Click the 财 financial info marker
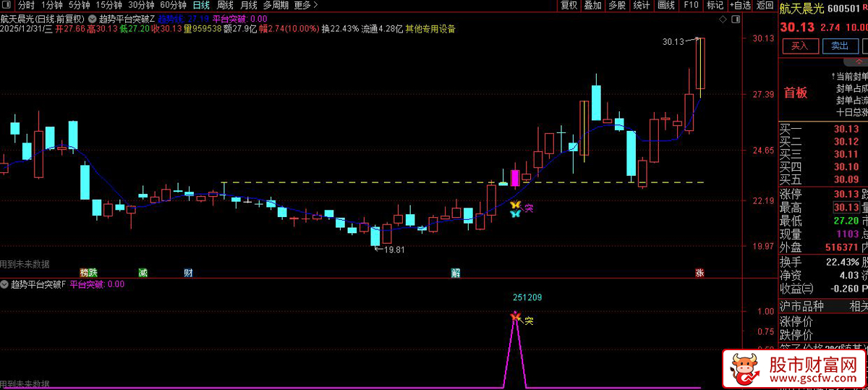This screenshot has height=390, width=868. 189,273
